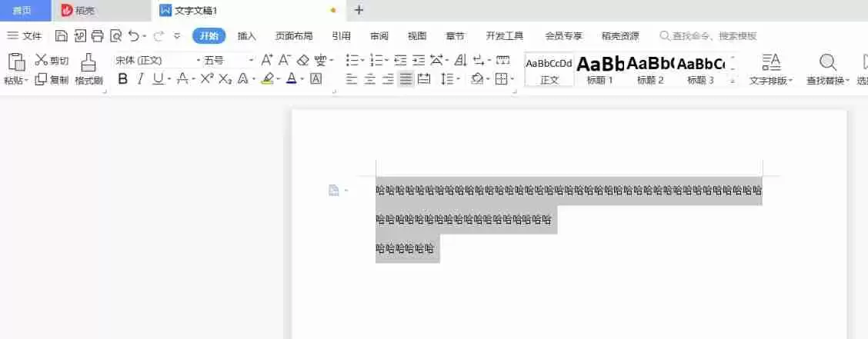Apply the 标题 1 style
Viewport: 868px width, 339px height.
600,70
